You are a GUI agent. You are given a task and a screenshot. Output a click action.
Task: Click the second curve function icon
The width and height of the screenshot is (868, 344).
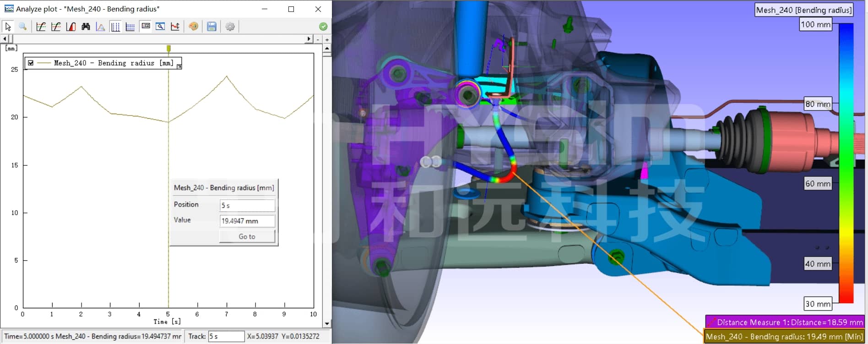(56, 27)
